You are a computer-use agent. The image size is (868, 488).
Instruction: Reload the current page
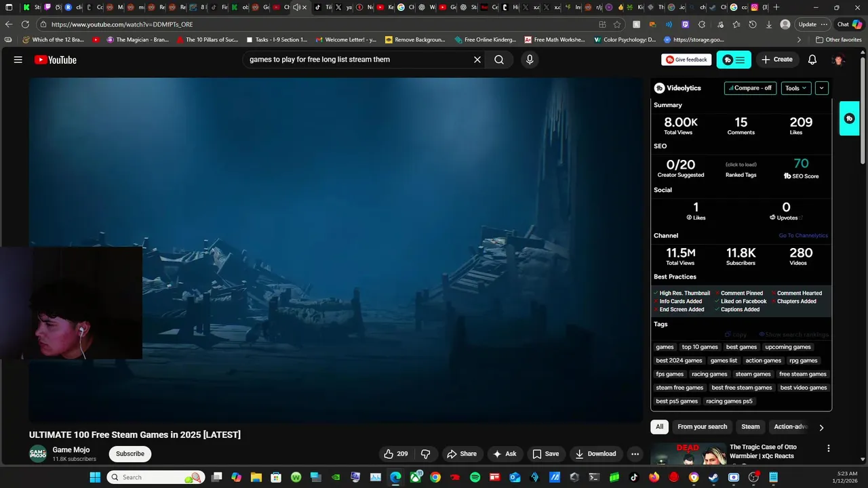[25, 24]
